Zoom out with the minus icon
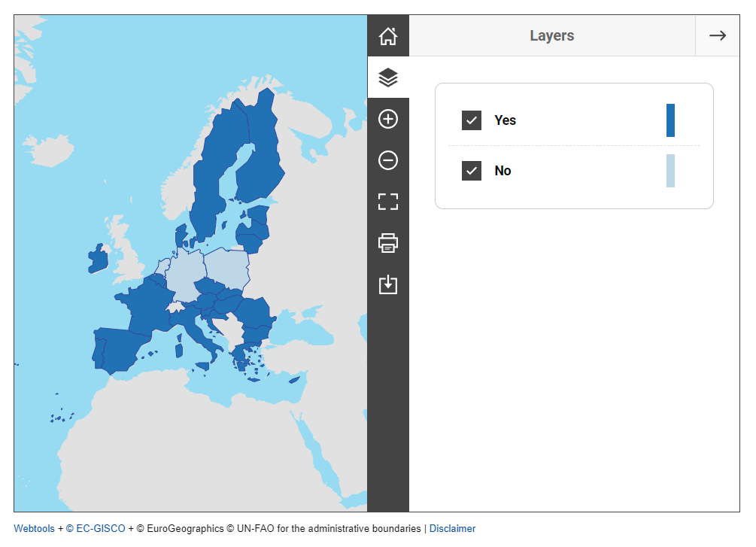Screen dimensions: 756x547 387,160
